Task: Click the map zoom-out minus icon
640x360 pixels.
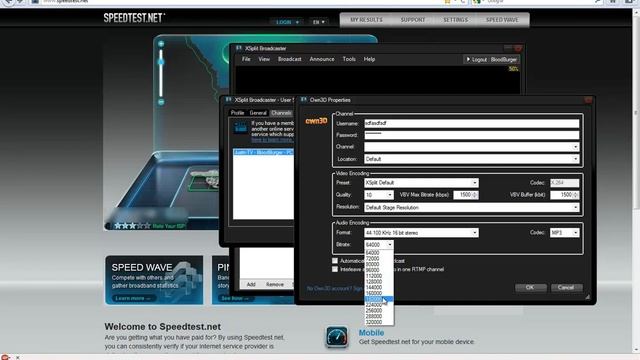Action: 161,102
